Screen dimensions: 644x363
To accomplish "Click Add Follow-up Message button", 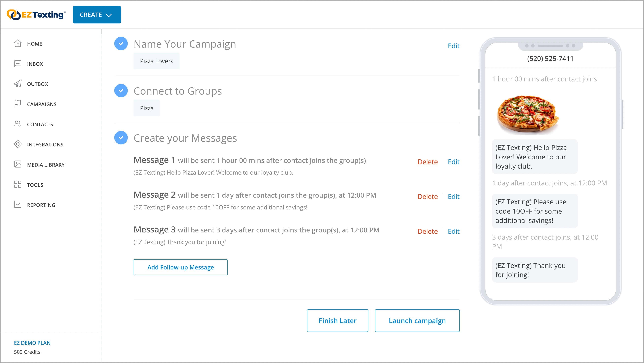I will point(180,267).
